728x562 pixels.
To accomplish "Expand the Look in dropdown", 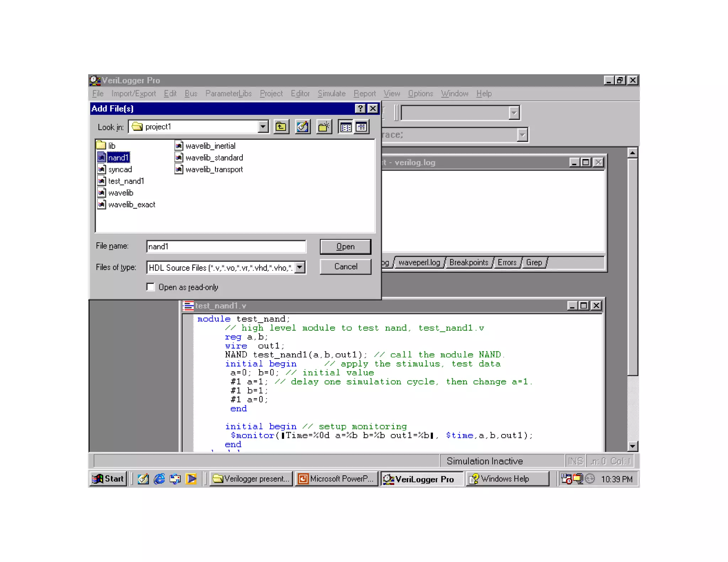I will click(x=263, y=126).
